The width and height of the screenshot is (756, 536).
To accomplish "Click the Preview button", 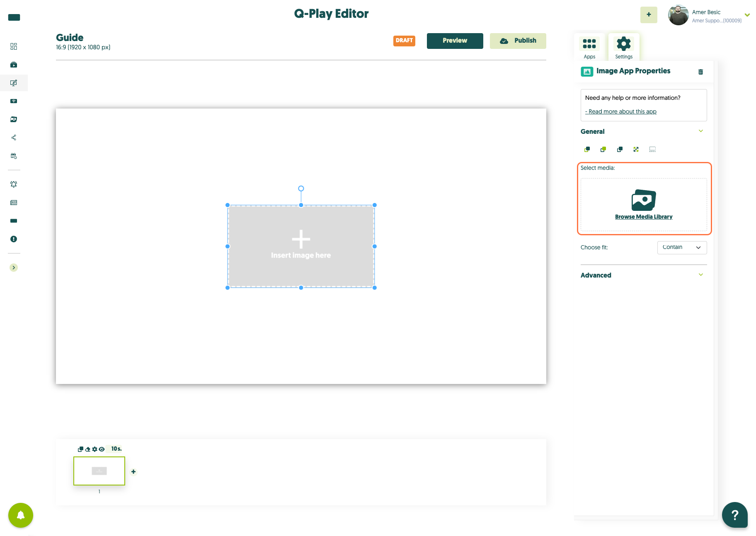I will 455,41.
